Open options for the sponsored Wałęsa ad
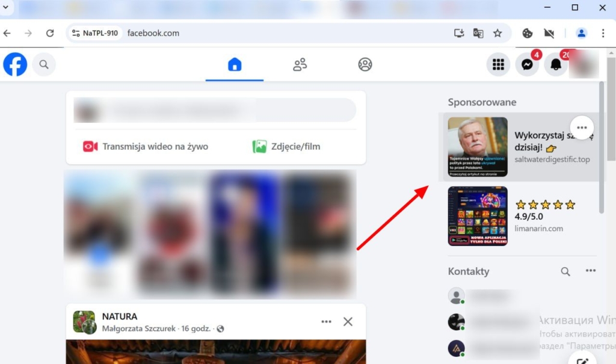Screen dimensions: 616x364 click(x=581, y=128)
